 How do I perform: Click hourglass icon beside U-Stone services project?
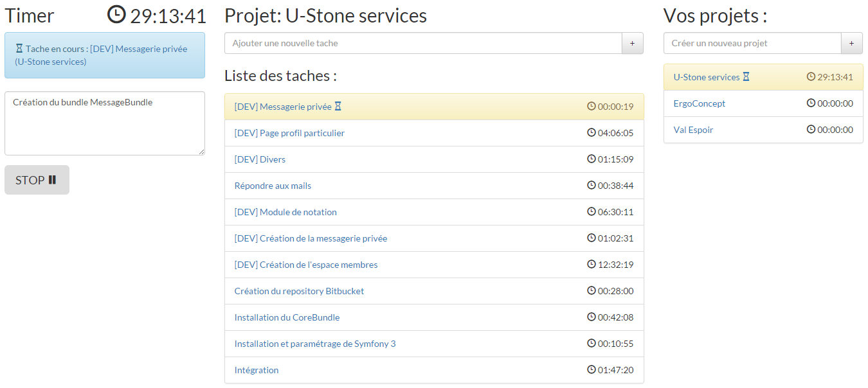tap(746, 77)
